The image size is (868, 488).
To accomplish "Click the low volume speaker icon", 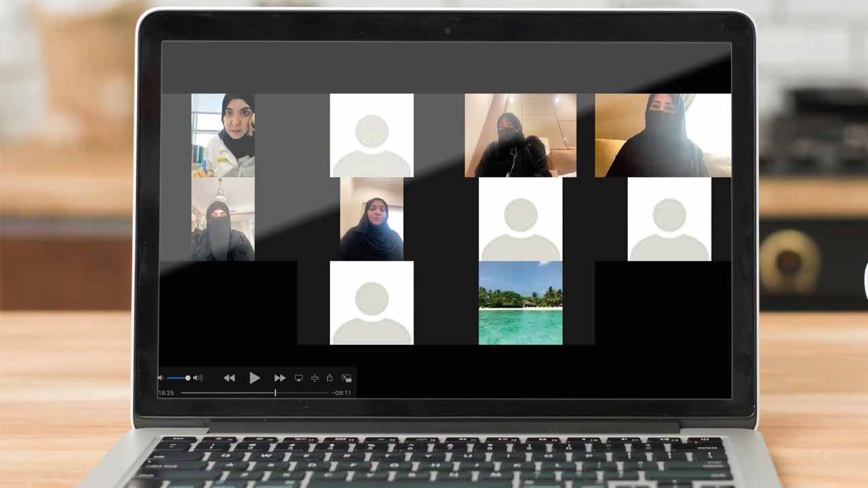I will (x=161, y=378).
